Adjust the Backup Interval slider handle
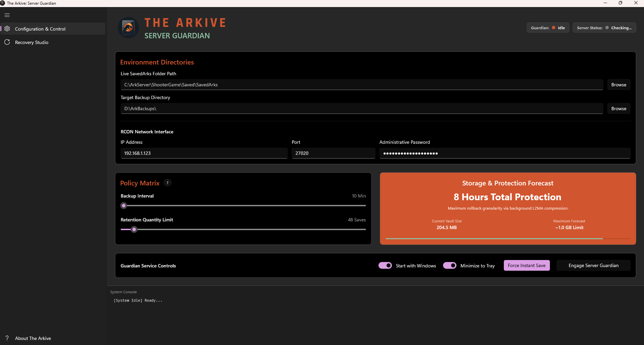Screen dimensions: 644x345 coord(124,206)
